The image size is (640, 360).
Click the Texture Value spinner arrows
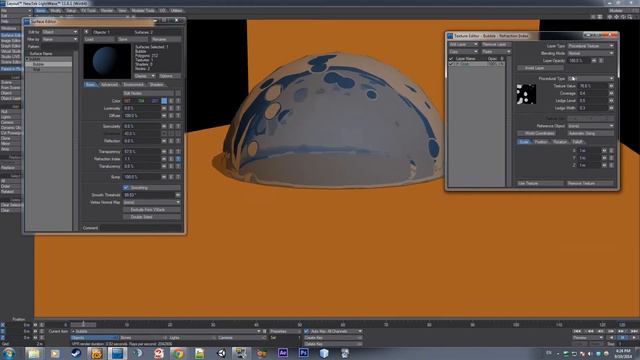tap(611, 86)
